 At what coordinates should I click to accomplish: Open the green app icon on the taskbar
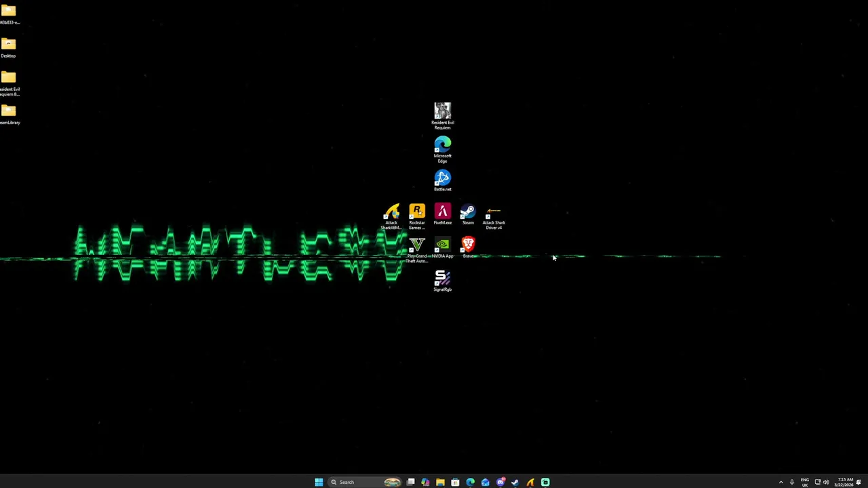545,482
